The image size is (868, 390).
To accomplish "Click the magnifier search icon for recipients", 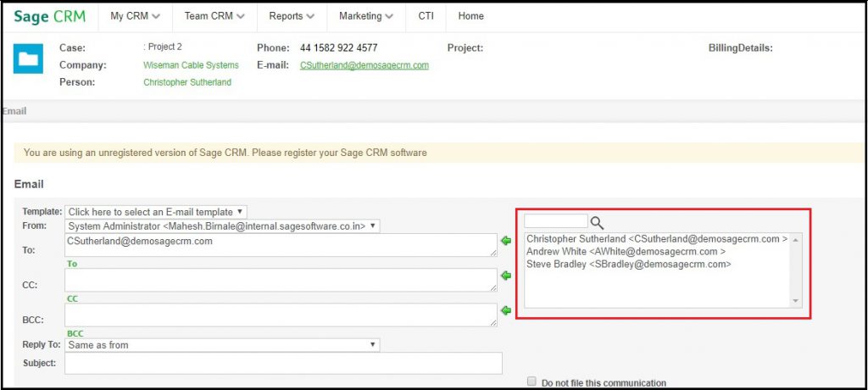I will tap(597, 223).
